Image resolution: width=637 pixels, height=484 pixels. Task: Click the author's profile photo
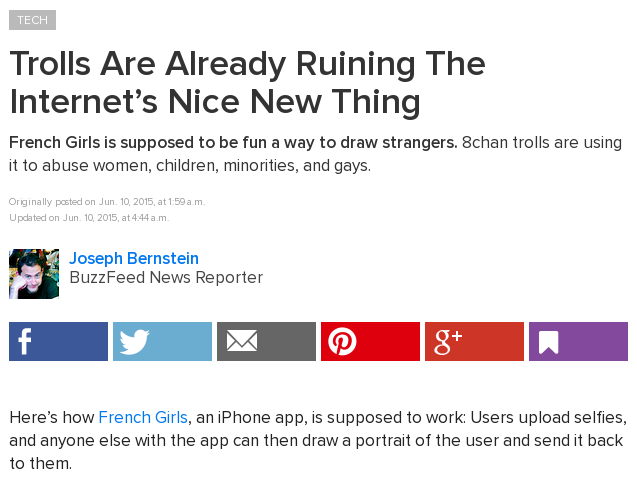(x=34, y=274)
